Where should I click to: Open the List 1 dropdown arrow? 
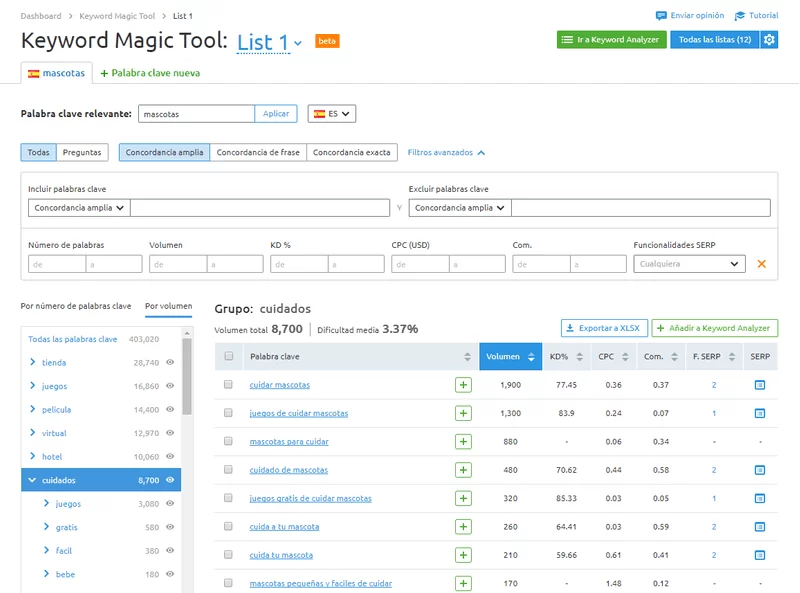click(297, 43)
